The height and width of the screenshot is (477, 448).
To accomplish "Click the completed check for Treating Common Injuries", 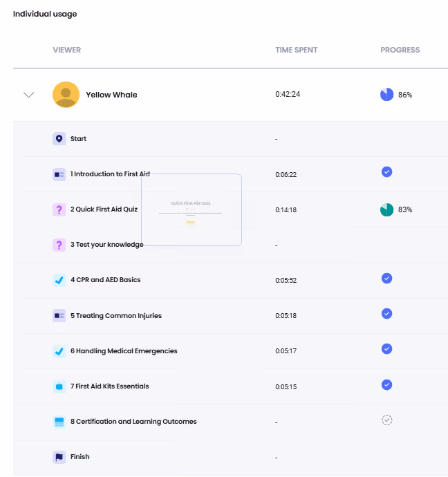I will coord(386,313).
